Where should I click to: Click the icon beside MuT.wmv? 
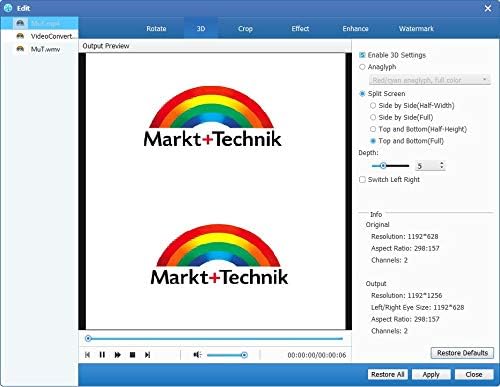20,49
